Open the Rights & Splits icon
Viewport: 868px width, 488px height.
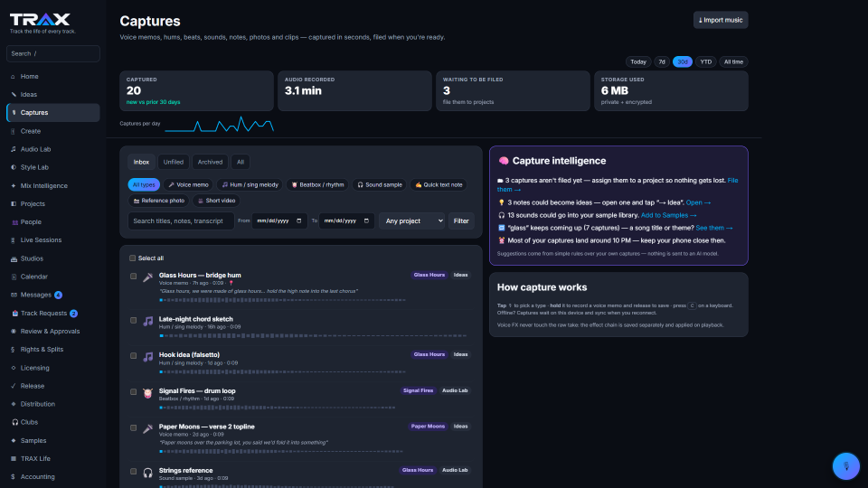14,350
